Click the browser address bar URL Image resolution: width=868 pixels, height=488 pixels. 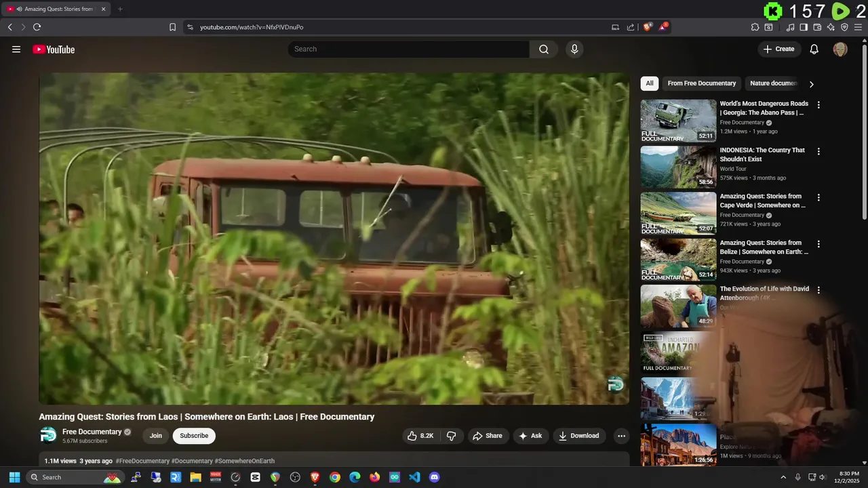(252, 27)
